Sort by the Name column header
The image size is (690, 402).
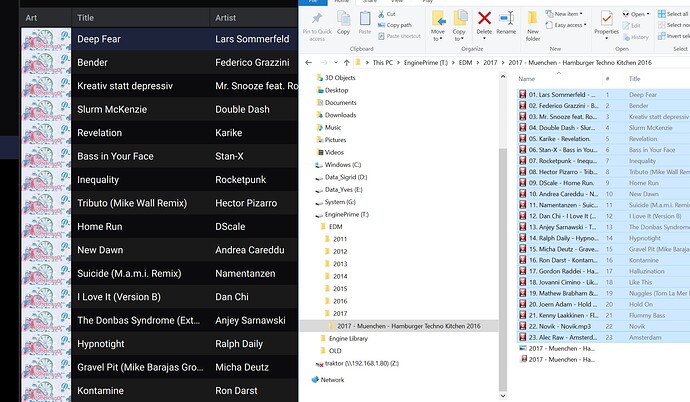tap(526, 79)
